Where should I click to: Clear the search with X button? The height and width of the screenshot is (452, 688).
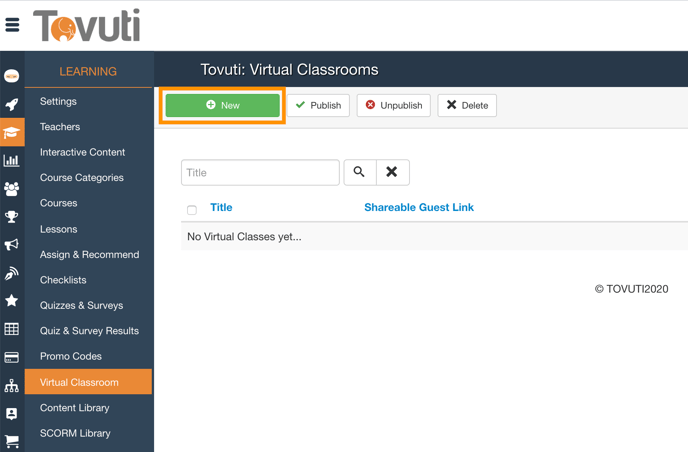coord(392,172)
